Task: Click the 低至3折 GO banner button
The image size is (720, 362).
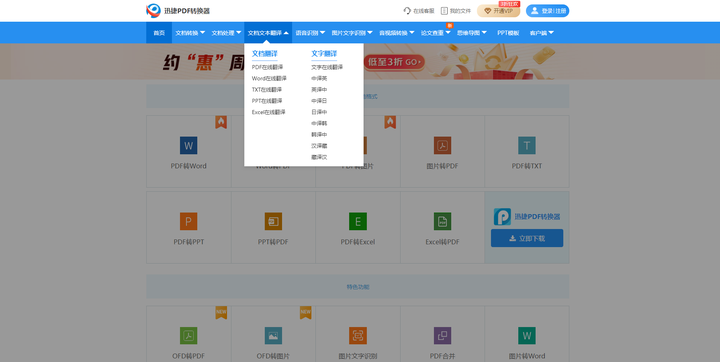Action: coord(394,62)
